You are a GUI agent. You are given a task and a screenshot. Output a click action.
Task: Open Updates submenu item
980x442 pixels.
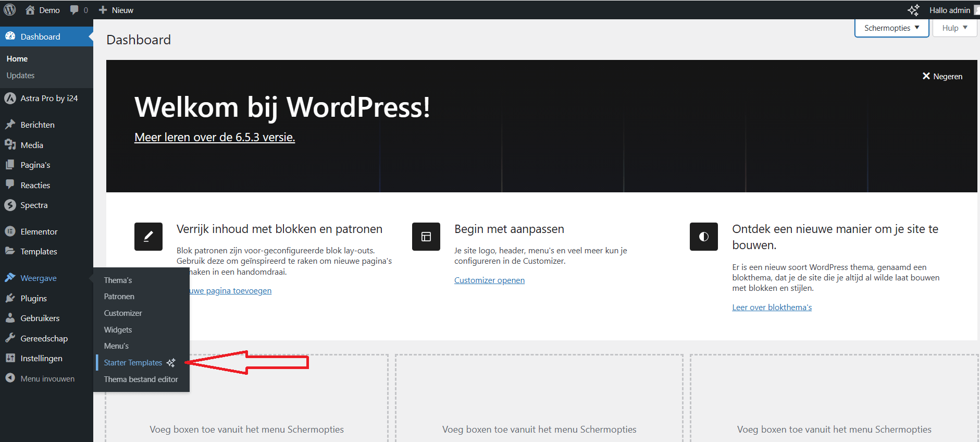(20, 76)
